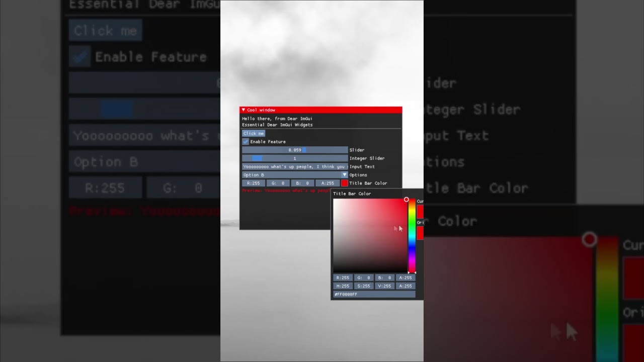644x362 pixels.
Task: Click the A:255 field in Cool window
Action: click(x=328, y=184)
